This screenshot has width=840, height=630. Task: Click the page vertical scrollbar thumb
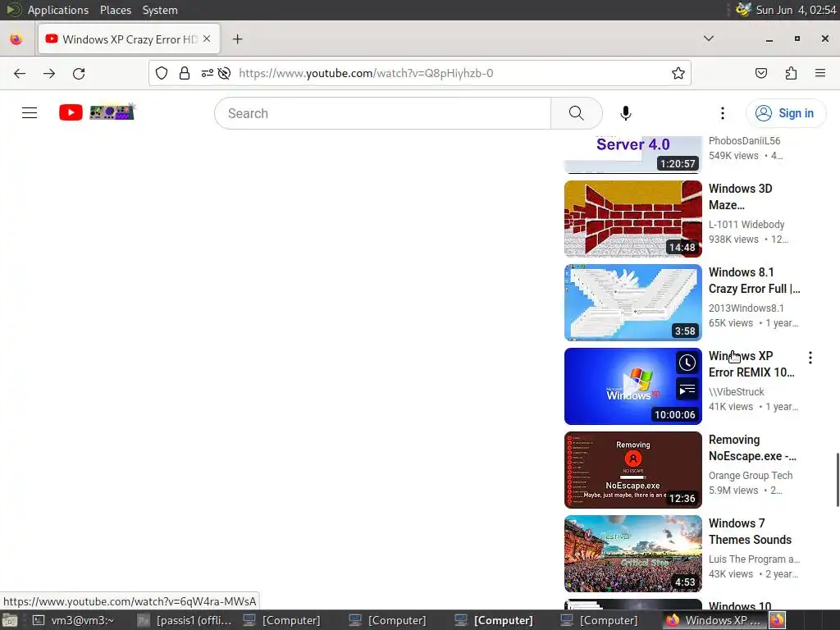(x=837, y=479)
